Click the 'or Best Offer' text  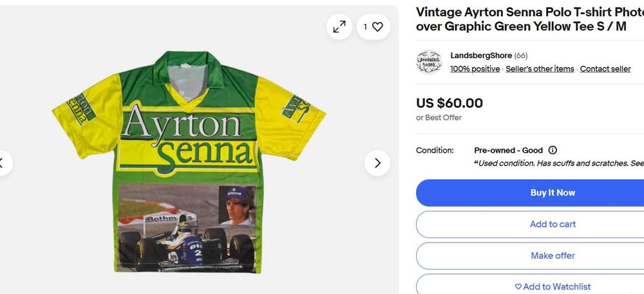point(439,118)
